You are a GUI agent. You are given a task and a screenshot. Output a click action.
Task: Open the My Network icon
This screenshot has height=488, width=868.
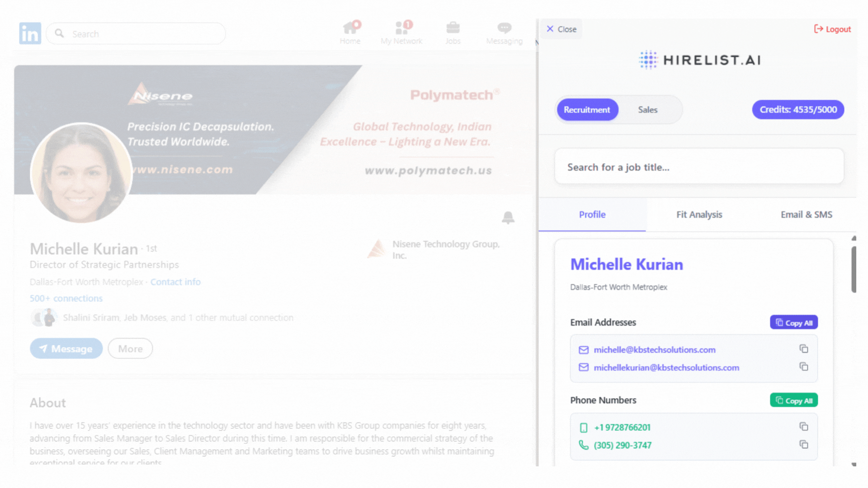click(x=401, y=28)
